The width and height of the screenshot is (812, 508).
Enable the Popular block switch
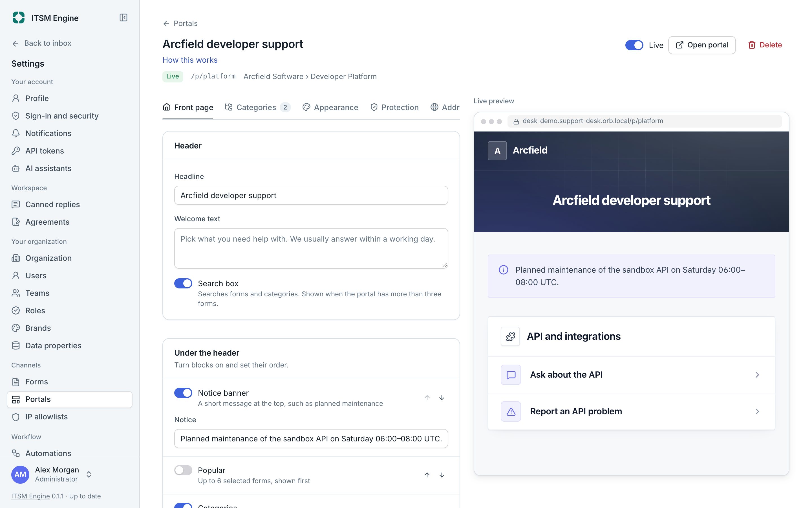(x=183, y=470)
